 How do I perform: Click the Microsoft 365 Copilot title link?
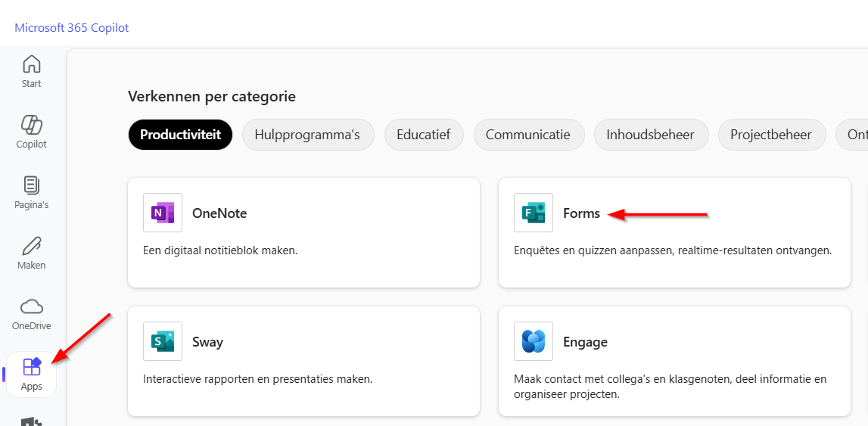pos(71,28)
